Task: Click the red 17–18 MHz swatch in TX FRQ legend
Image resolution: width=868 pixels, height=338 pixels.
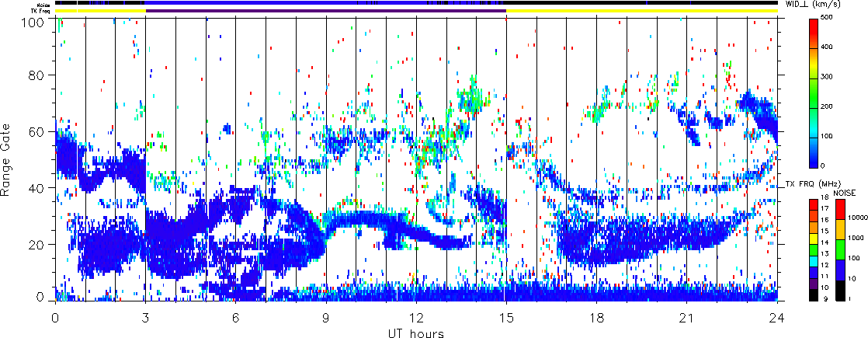Action: pyautogui.click(x=813, y=204)
